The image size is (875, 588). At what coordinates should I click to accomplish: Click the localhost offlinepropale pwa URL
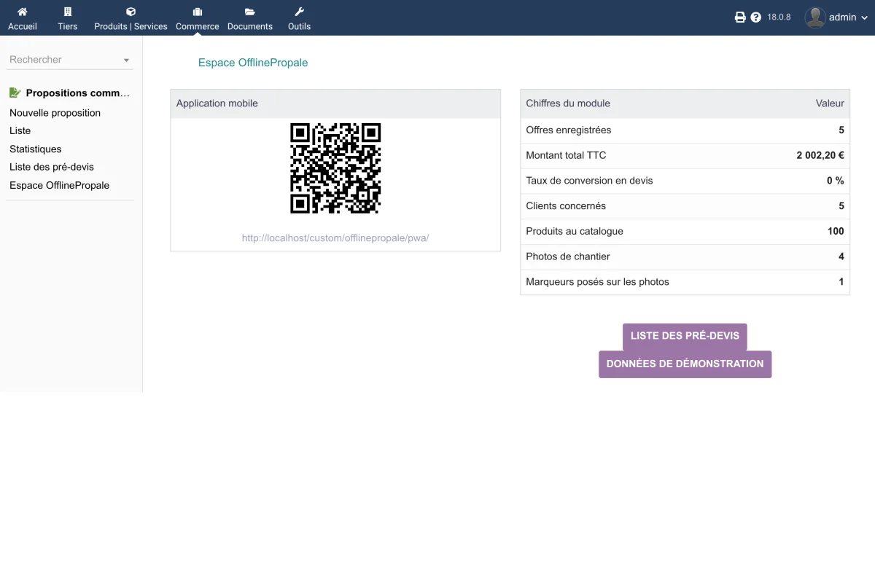tap(335, 238)
